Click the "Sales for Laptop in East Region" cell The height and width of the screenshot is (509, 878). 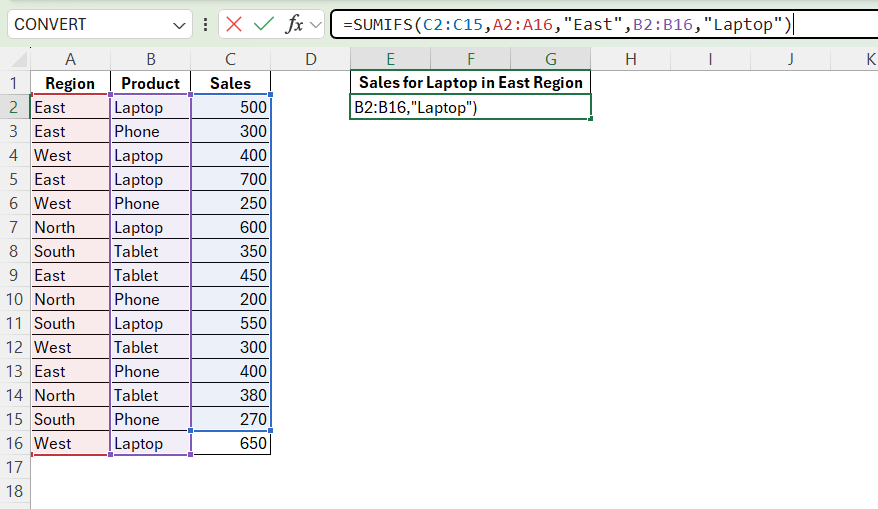pos(470,83)
